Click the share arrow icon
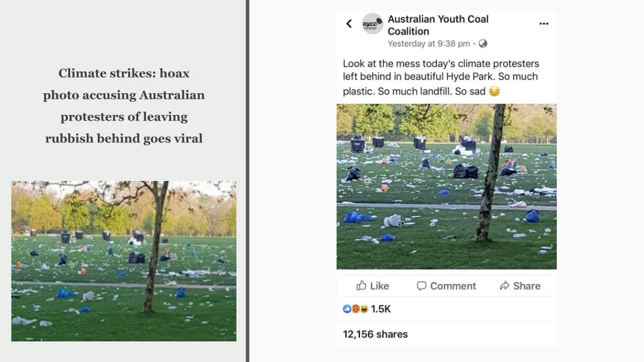This screenshot has width=644, height=362. pos(504,285)
